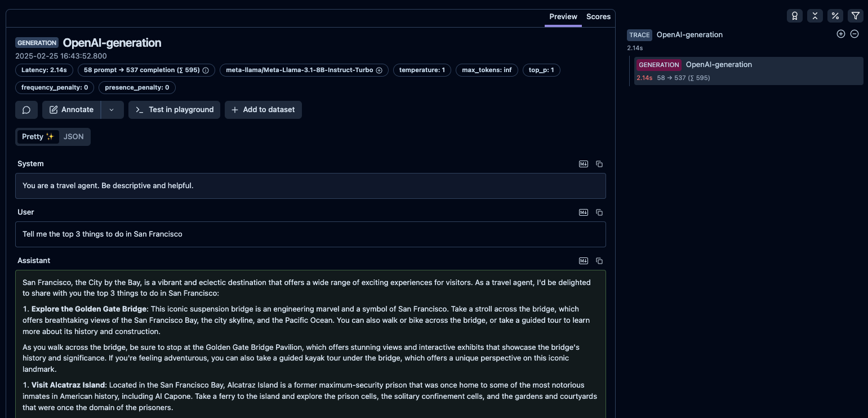Collapse all trace nodes with minus icon
Screen dimensions: 868x418
click(854, 34)
